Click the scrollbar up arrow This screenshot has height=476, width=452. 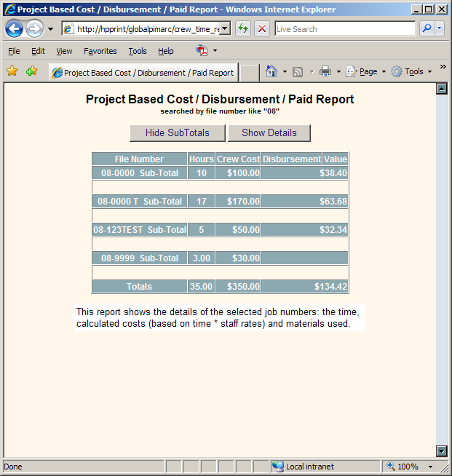click(x=442, y=89)
